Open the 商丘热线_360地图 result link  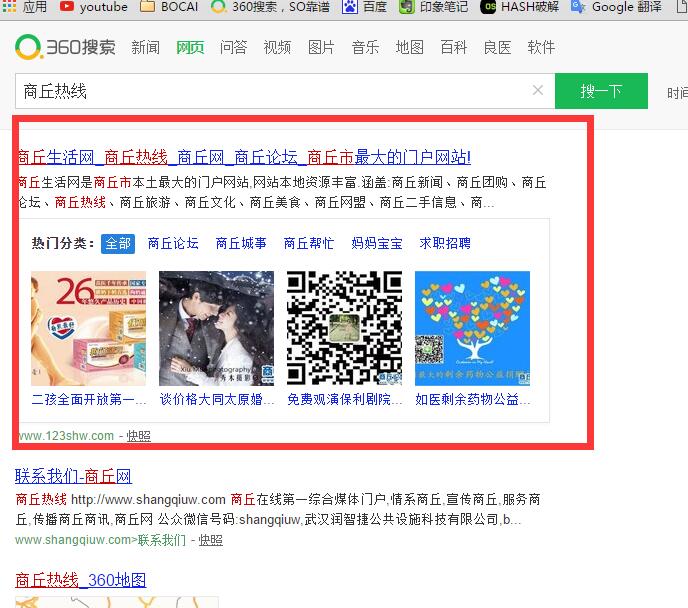[81, 580]
